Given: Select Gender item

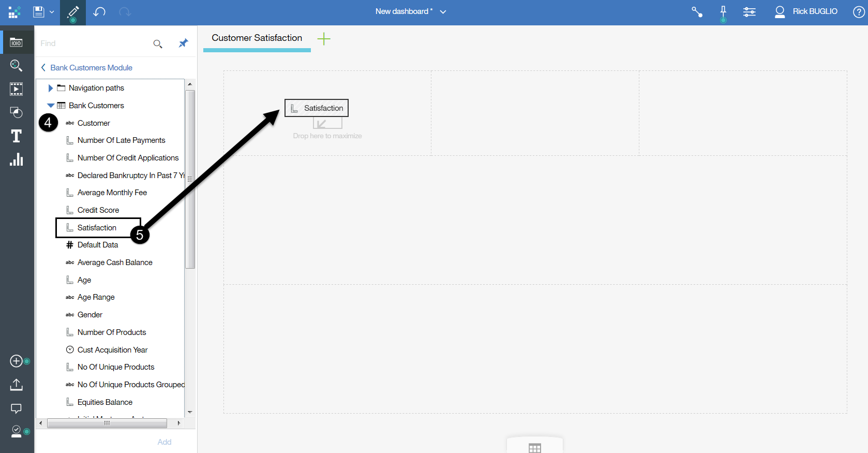Looking at the screenshot, I should pos(89,315).
